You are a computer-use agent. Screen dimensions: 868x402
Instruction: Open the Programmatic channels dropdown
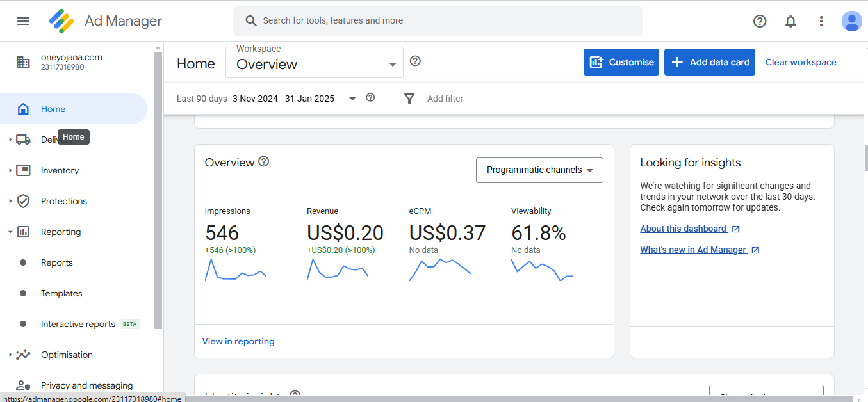(x=539, y=170)
